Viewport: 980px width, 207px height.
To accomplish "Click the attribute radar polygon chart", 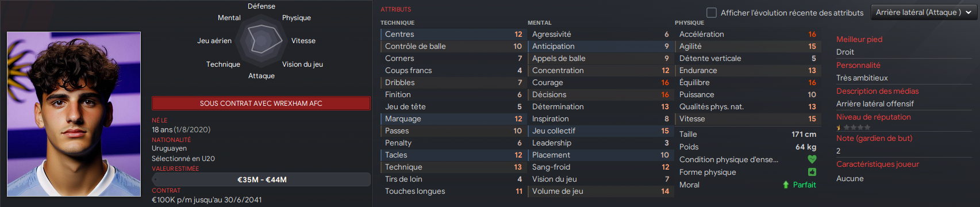I will click(x=262, y=41).
